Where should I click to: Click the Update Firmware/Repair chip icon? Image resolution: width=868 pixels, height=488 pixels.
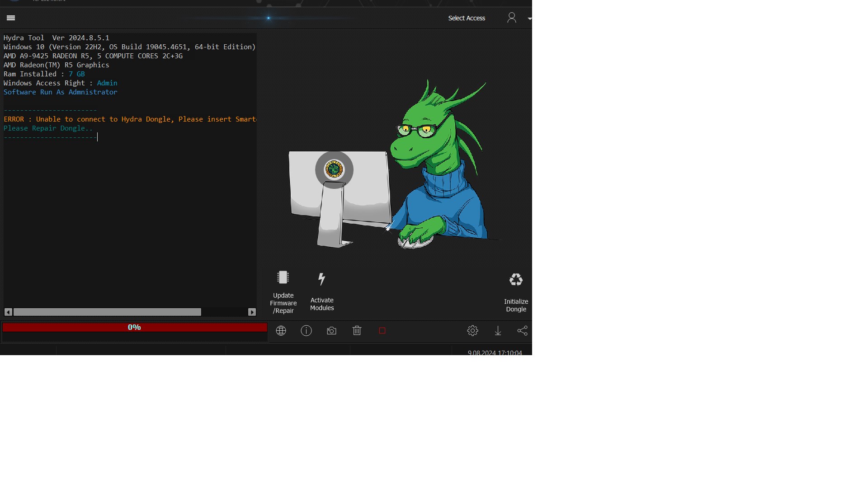click(x=283, y=277)
